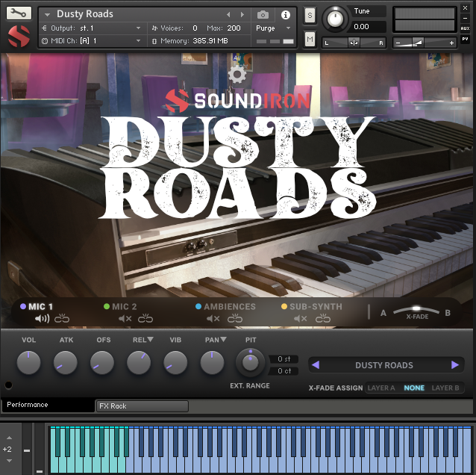Click the PIT pitch knob
The width and height of the screenshot is (476, 475).
250,362
